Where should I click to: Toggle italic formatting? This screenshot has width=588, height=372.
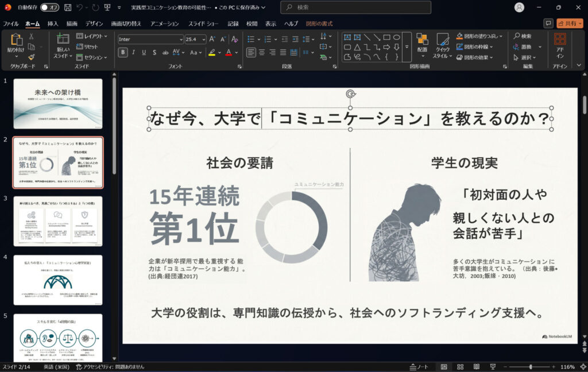click(133, 52)
